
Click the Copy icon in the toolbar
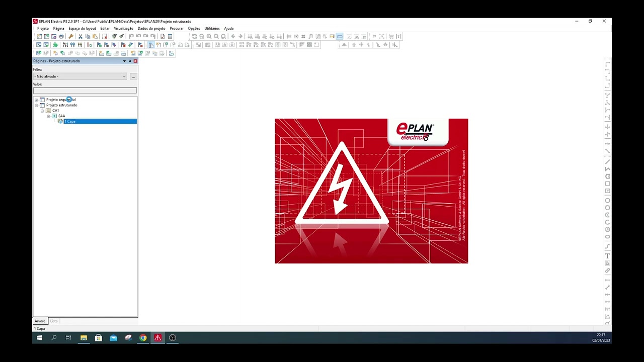(88, 36)
